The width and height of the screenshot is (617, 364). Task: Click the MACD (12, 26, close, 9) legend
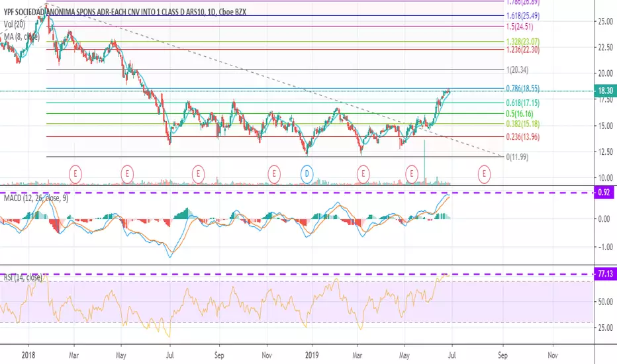(36, 198)
